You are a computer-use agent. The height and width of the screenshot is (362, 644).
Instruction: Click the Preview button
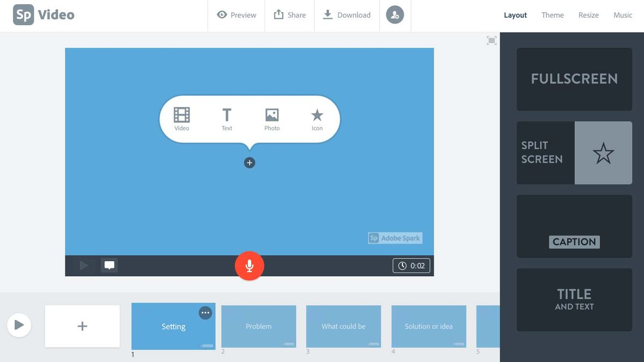[x=236, y=15]
